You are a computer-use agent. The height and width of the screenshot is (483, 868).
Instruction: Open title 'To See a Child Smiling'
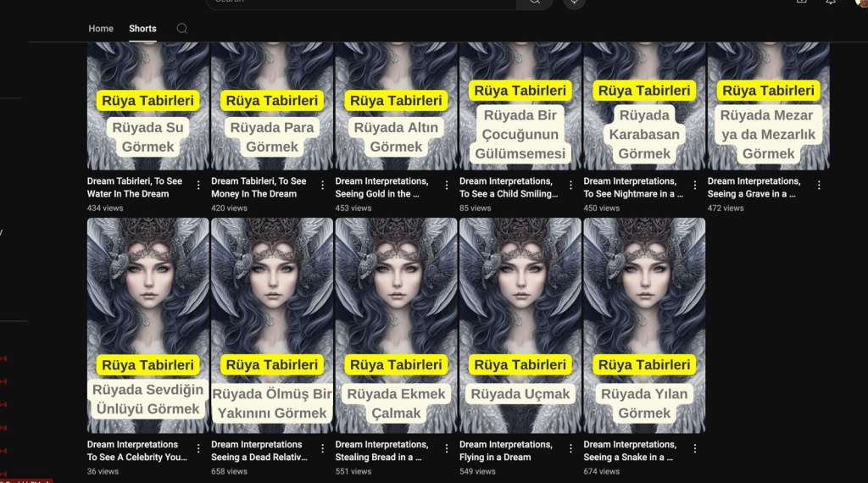click(x=509, y=187)
